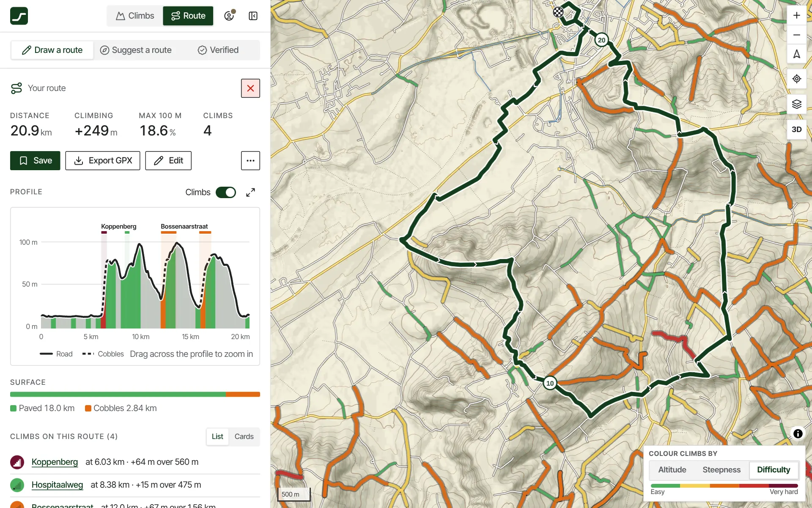Select Suggest a route tab

coord(136,50)
